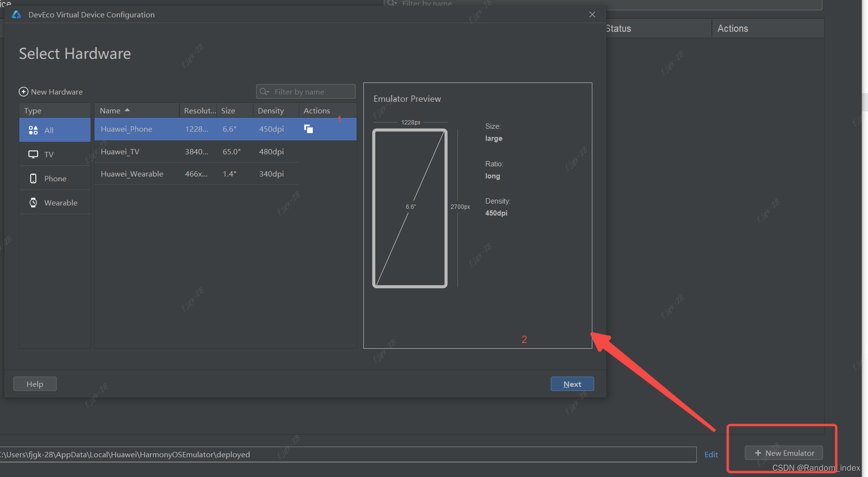Click the 1.4" size cell
The width and height of the screenshot is (868, 477).
coord(229,174)
